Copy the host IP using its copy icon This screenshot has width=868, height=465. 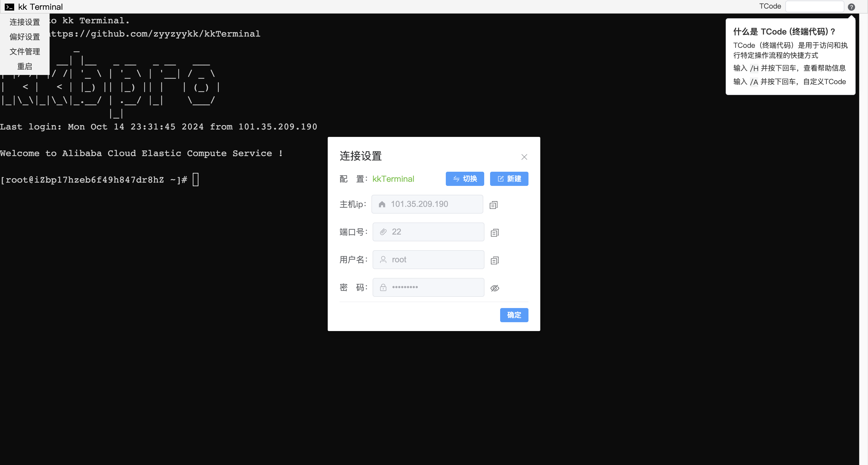493,205
